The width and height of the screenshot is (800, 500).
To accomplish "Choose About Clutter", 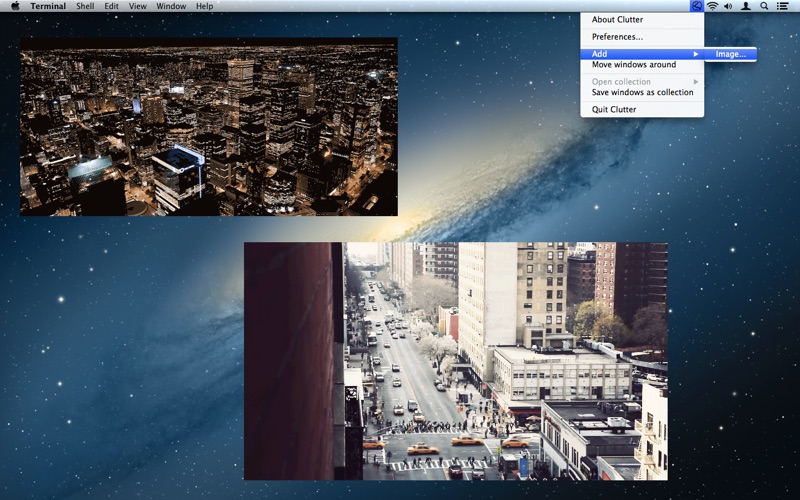I will coord(617,20).
